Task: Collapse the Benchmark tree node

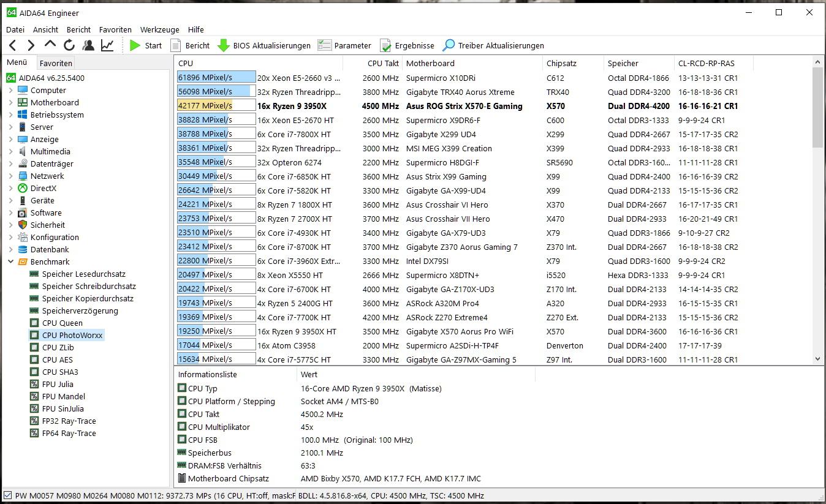Action: [x=10, y=261]
